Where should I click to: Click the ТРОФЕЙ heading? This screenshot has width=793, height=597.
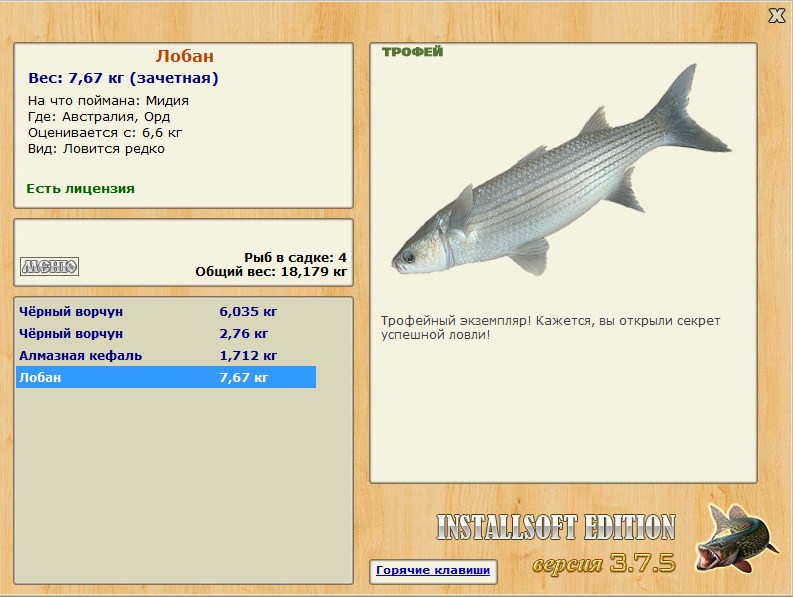(x=412, y=52)
